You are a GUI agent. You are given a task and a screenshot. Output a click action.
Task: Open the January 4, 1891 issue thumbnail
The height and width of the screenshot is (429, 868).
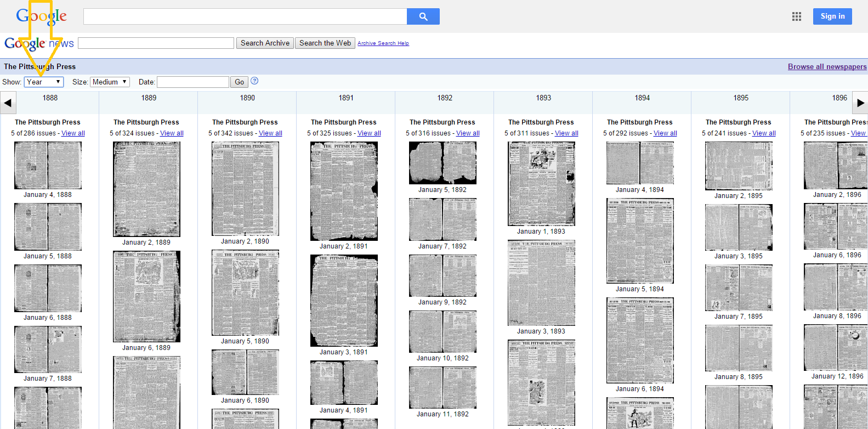344,382
